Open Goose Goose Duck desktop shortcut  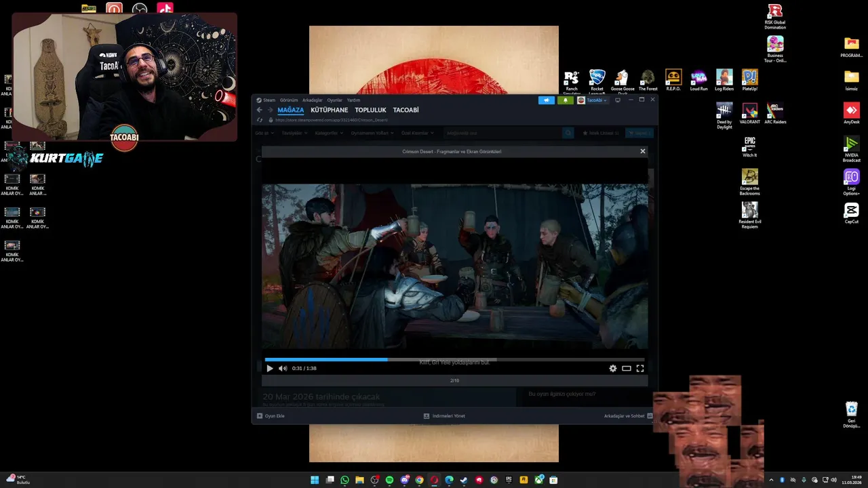623,81
